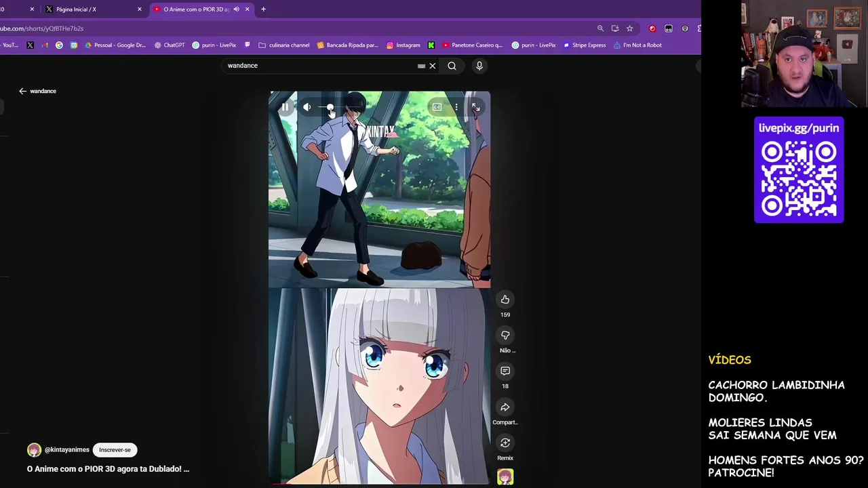
Task: Focus the YouTube search field with 'wandance'
Action: pyautogui.click(x=319, y=66)
